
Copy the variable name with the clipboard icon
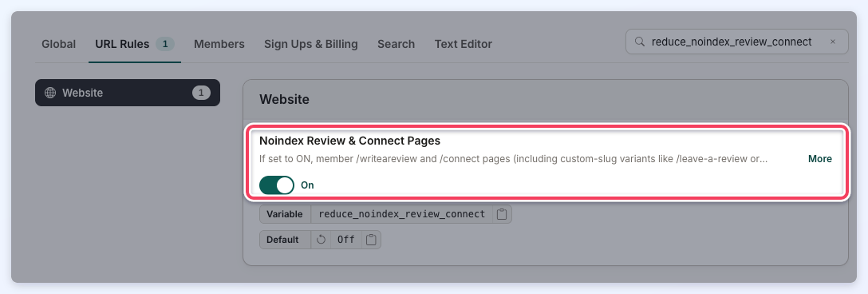[x=502, y=214]
